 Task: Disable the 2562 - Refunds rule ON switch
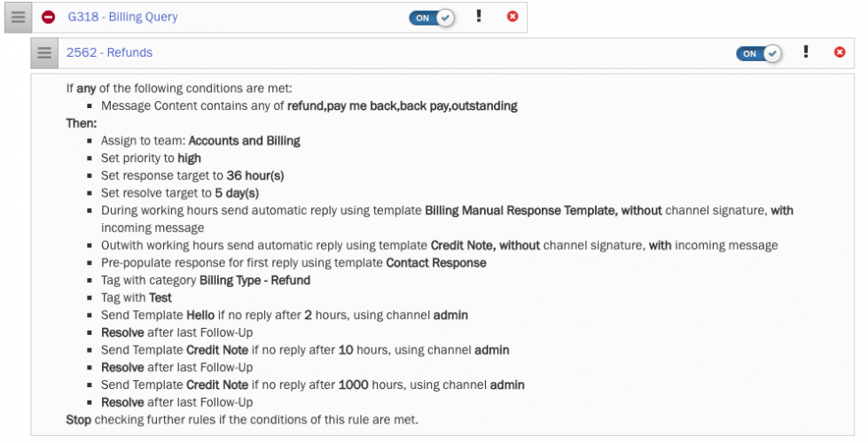(x=758, y=53)
